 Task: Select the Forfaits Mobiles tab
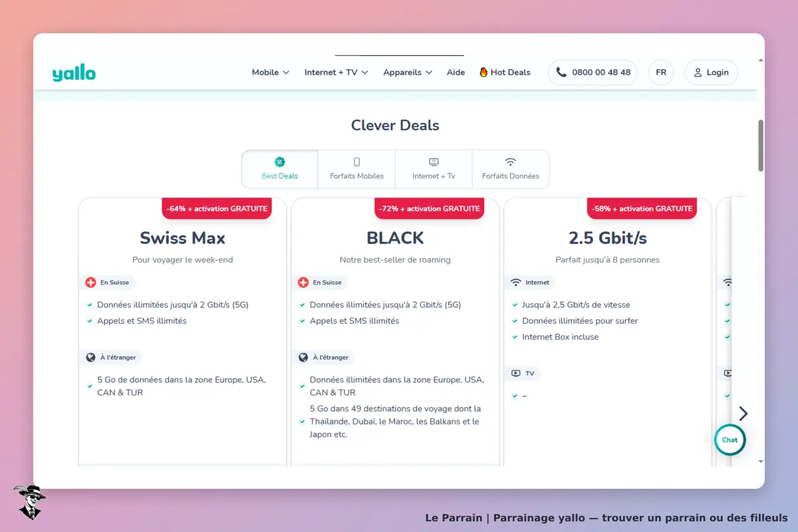tap(356, 169)
